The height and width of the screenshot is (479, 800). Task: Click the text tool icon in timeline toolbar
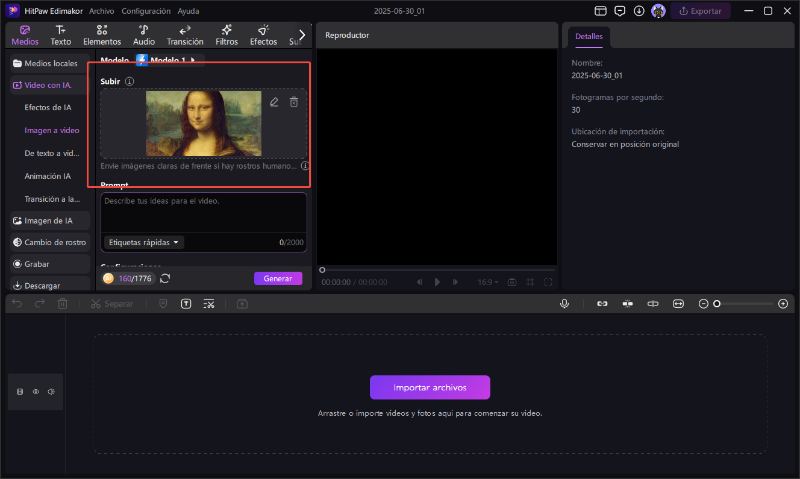[x=186, y=304]
